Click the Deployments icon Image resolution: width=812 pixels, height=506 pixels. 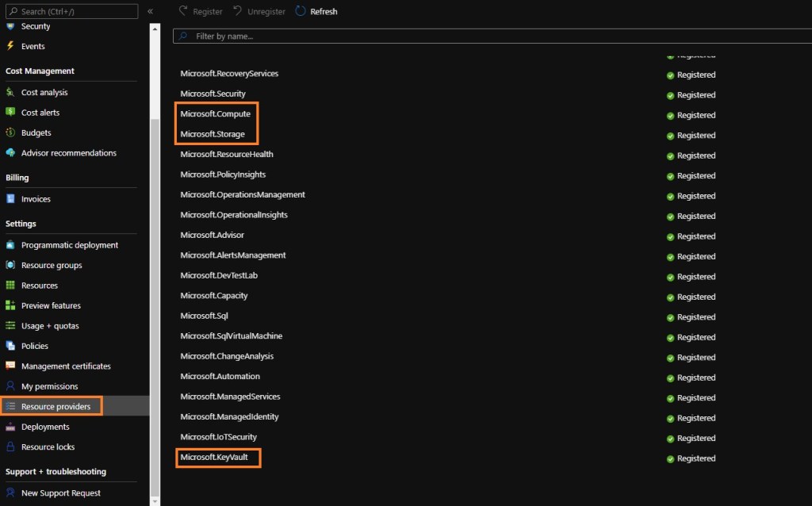pyautogui.click(x=10, y=427)
